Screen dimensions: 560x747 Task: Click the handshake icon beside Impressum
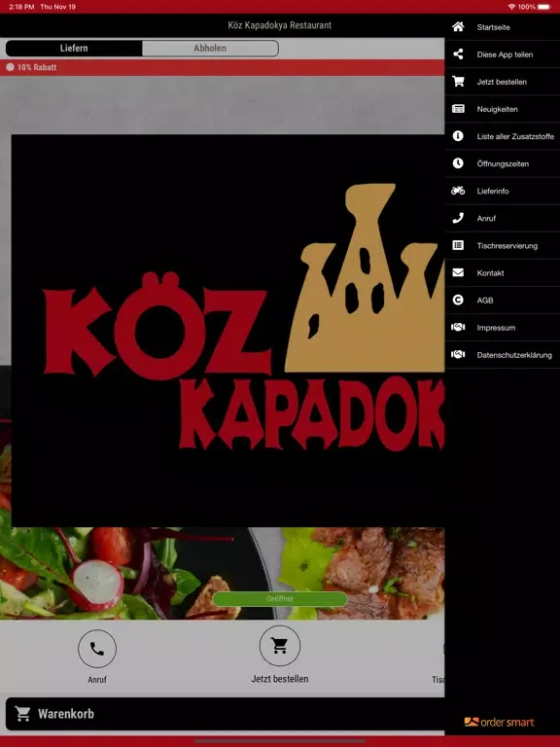[x=458, y=327]
